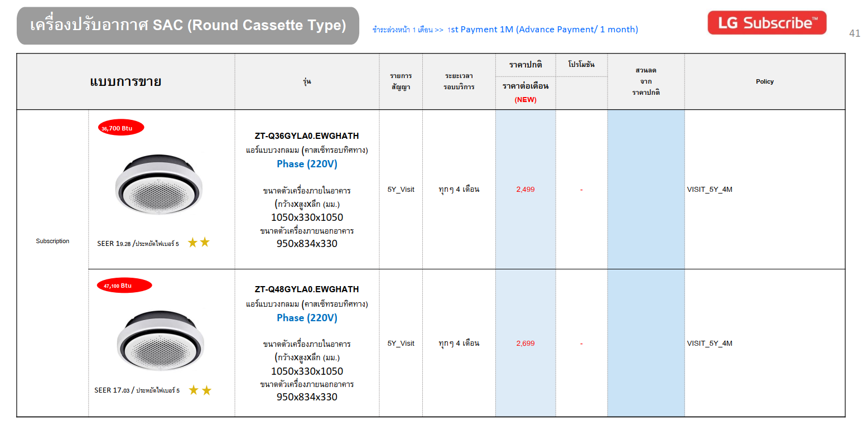Select the รุ่น (model) column header
The image size is (868, 440).
tap(307, 81)
